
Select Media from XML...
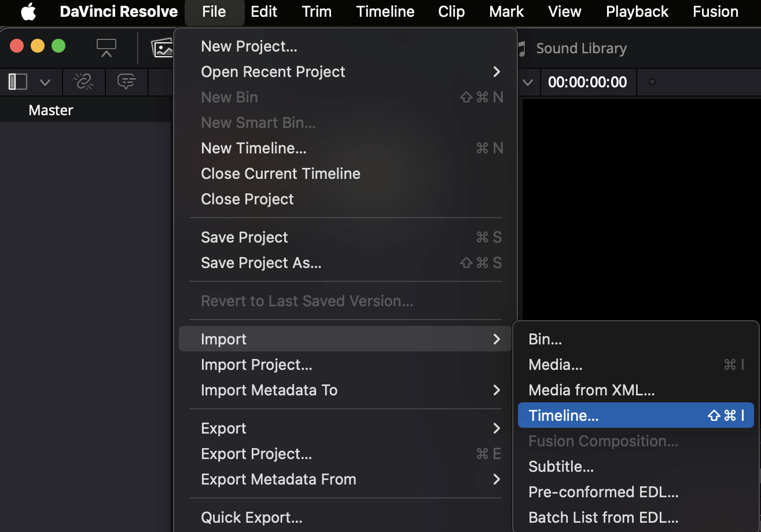tap(636, 390)
